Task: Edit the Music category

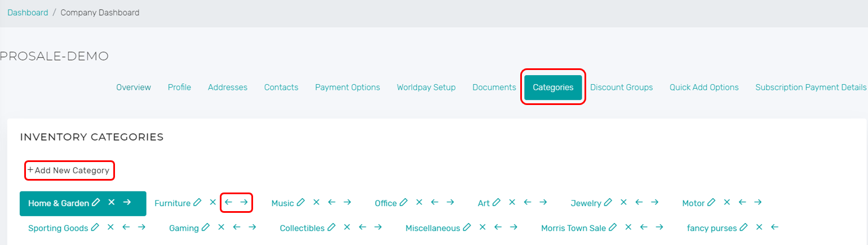Action: (x=300, y=202)
